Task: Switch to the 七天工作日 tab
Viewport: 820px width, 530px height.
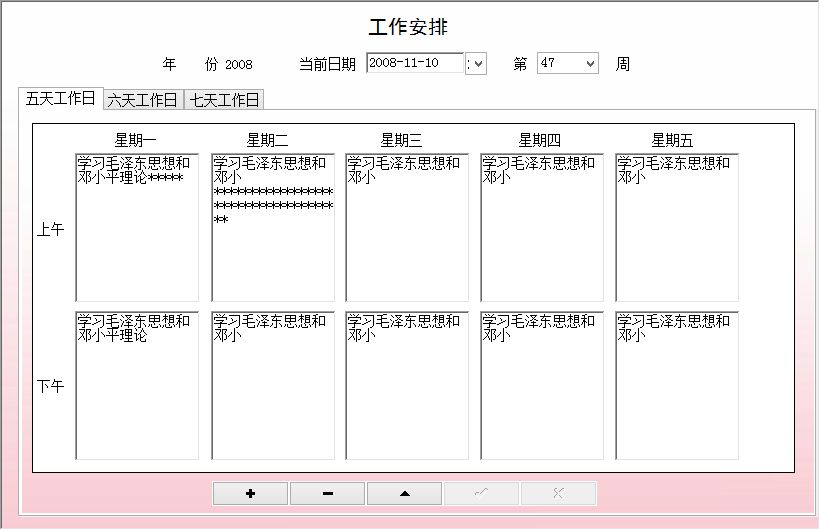Action: [224, 100]
